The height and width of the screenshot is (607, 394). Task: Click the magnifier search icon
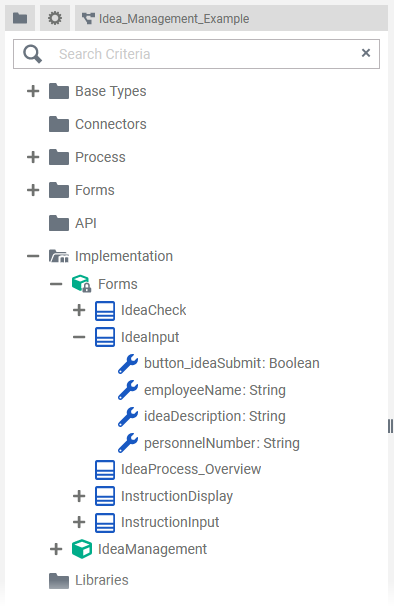point(33,54)
